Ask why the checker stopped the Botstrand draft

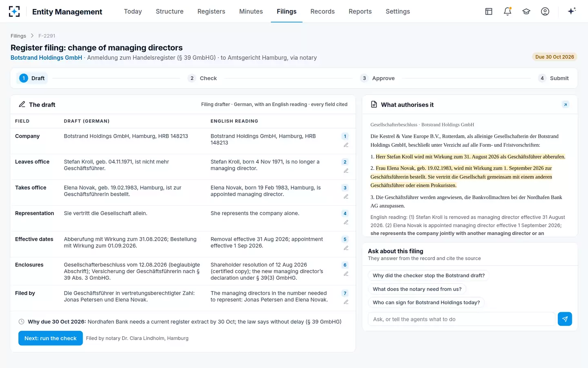[429, 276]
